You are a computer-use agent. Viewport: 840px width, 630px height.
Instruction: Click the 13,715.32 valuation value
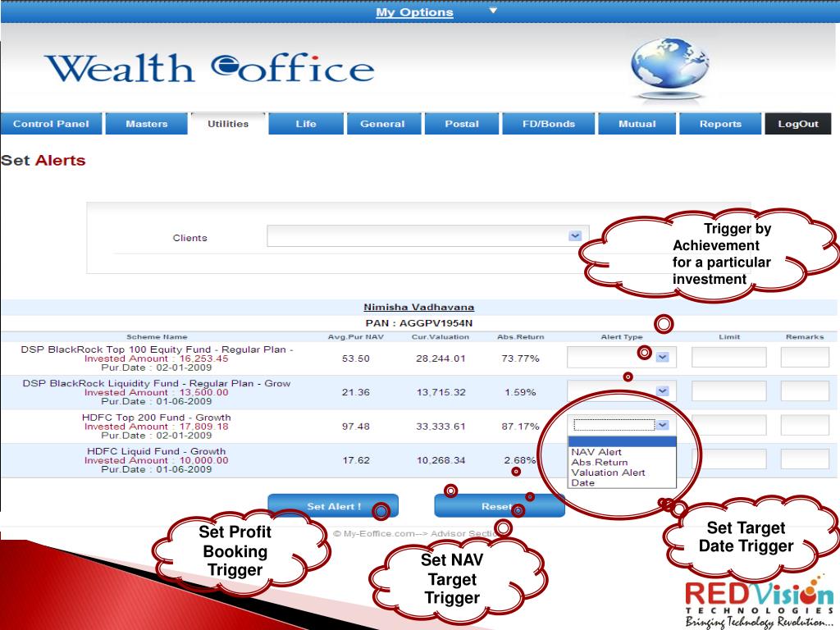[441, 392]
